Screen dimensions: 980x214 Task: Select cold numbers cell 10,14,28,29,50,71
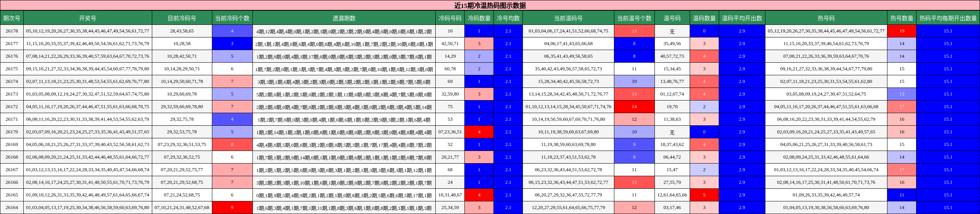pyautogui.click(x=182, y=69)
